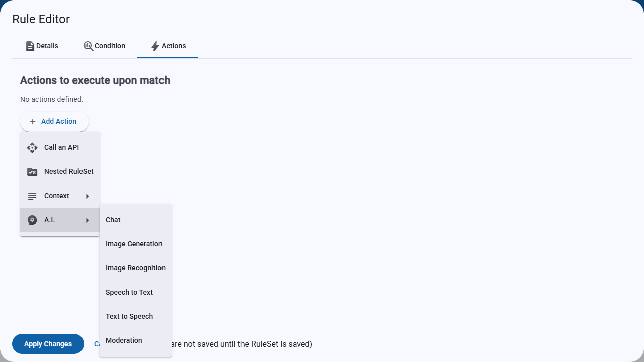Click the Nested RuleSet folder icon
This screenshot has width=644, height=362.
(32, 172)
